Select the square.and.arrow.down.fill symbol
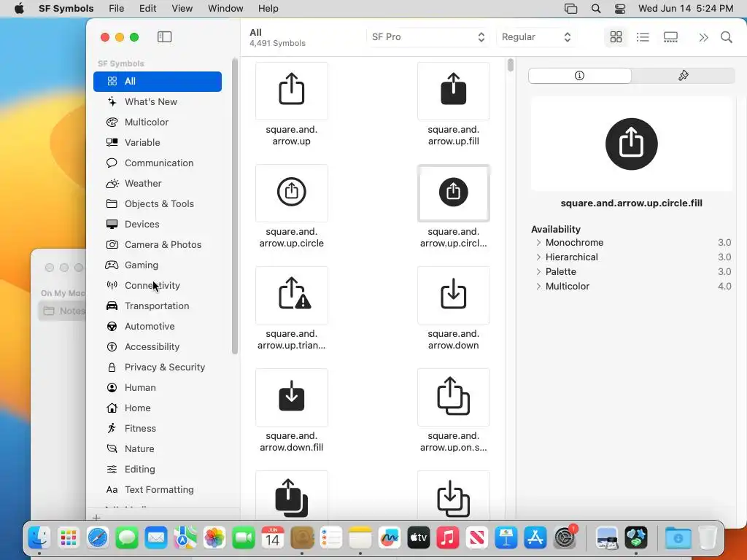The width and height of the screenshot is (747, 560). (x=292, y=397)
